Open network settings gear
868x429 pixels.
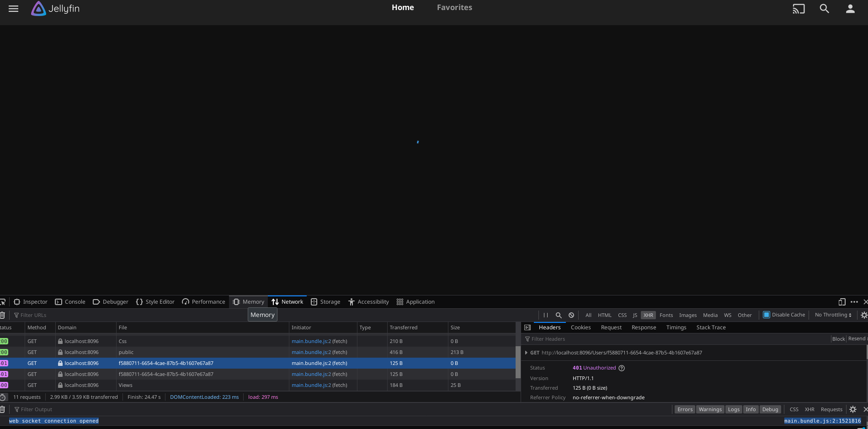[864, 315]
